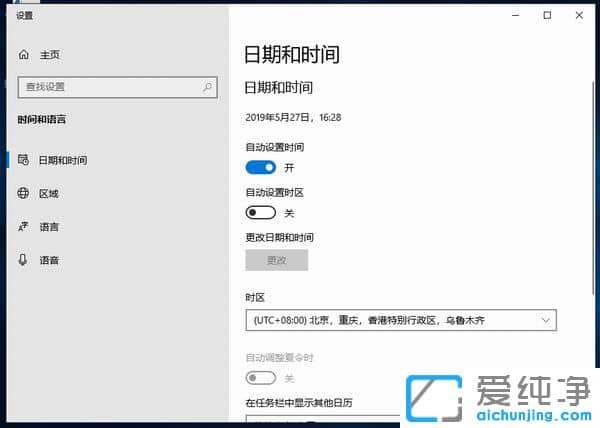The width and height of the screenshot is (600, 428).
Task: Go to 主页 home icon
Action: 24,55
